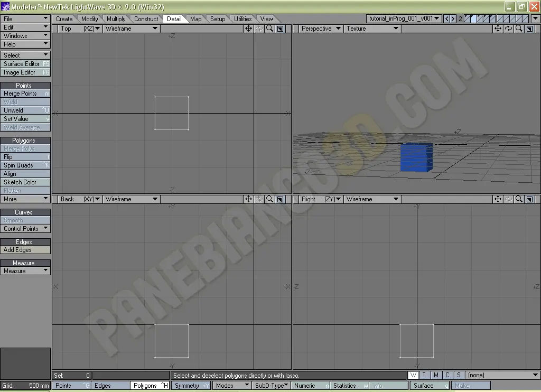The height and width of the screenshot is (392, 541).
Task: Open the Perspective view type dropdown
Action: 321,29
